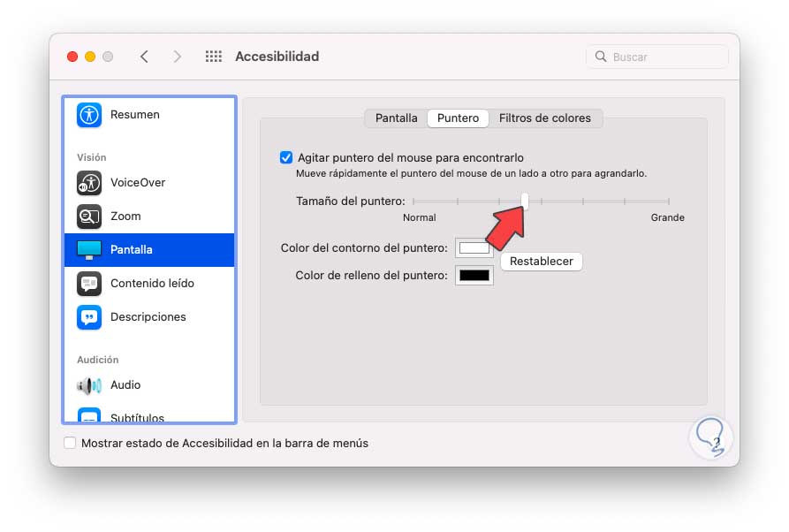Show all preferences grid icon
Viewport: 789px width, 532px height.
click(213, 57)
